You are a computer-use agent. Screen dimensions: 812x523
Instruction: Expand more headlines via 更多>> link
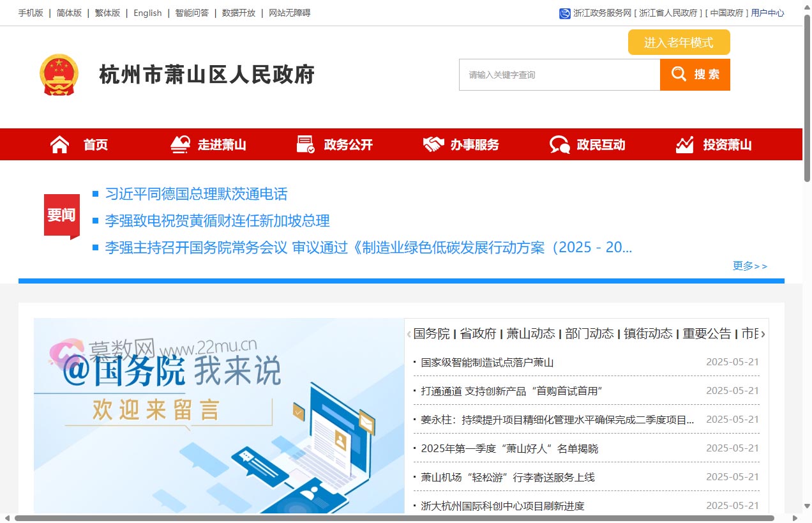750,266
